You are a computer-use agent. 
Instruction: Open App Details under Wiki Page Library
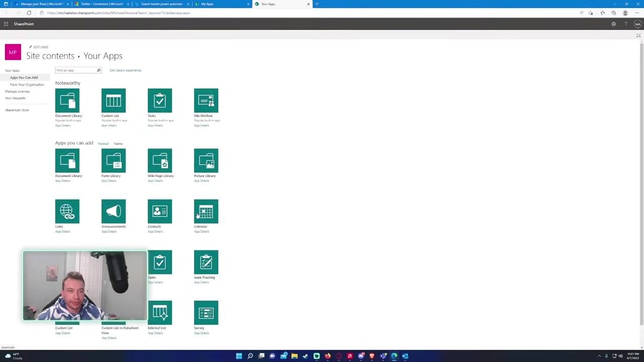click(155, 180)
